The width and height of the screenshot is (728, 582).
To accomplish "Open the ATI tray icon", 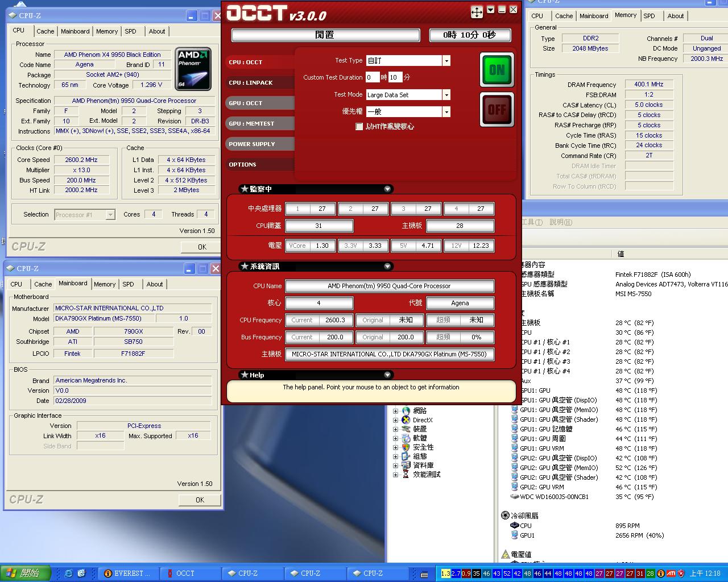I will pyautogui.click(x=671, y=573).
